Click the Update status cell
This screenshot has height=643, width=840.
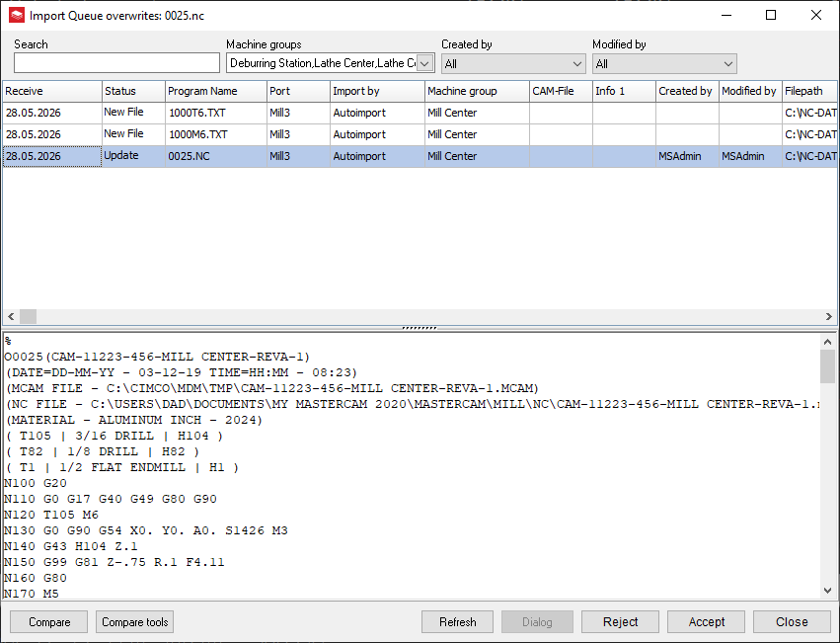[133, 156]
